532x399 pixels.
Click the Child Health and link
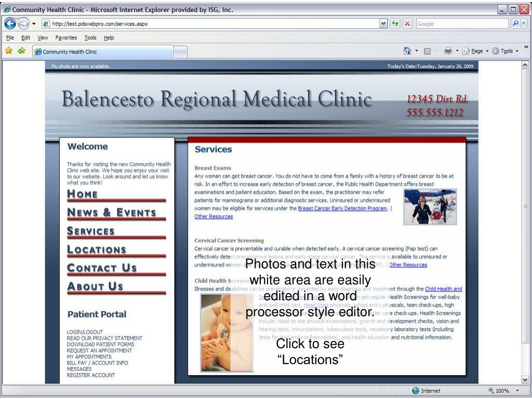444,289
